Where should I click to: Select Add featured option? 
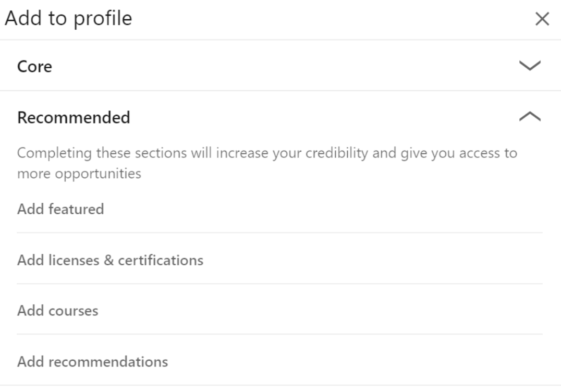(60, 210)
